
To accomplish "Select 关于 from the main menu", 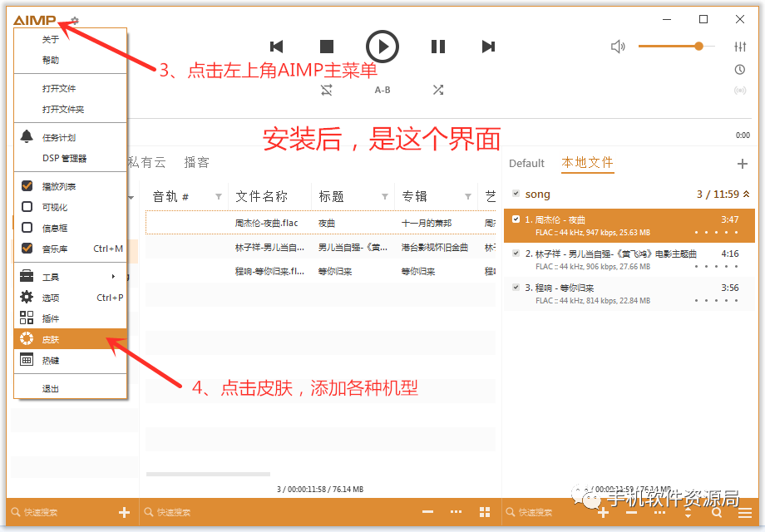I will tap(70, 39).
